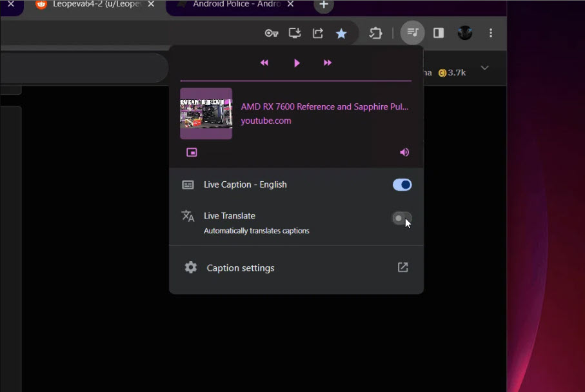Toggle the bookmark star icon
Screen dimensions: 585x392
click(x=341, y=34)
